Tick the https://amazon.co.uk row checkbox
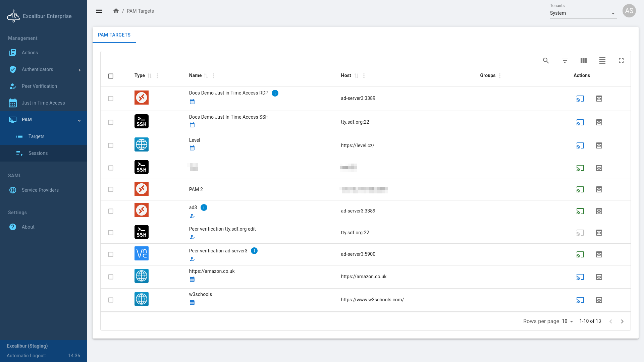Image resolution: width=644 pixels, height=362 pixels. pos(111,277)
